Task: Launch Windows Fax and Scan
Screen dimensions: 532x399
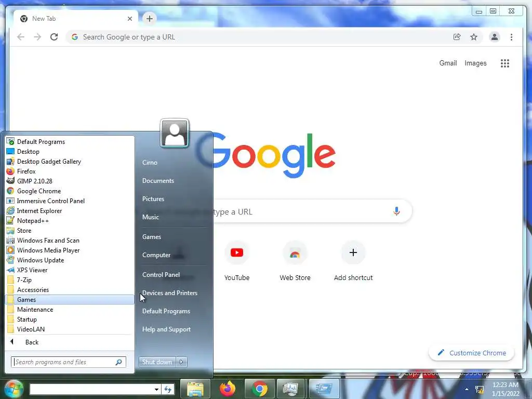Action: 70,240
